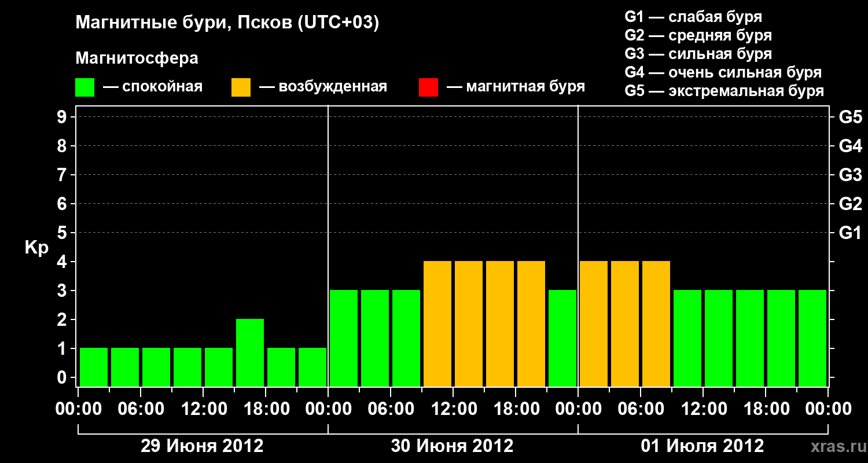Select the line G3 — сильная буря
Viewport: 868px width, 463px height.
pos(698,54)
